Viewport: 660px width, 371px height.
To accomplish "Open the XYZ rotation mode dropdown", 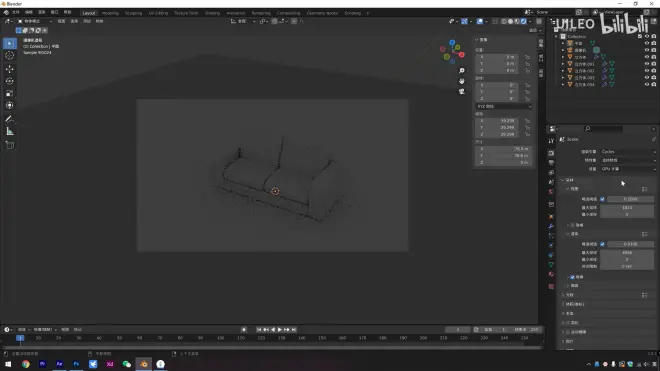I will pyautogui.click(x=504, y=107).
